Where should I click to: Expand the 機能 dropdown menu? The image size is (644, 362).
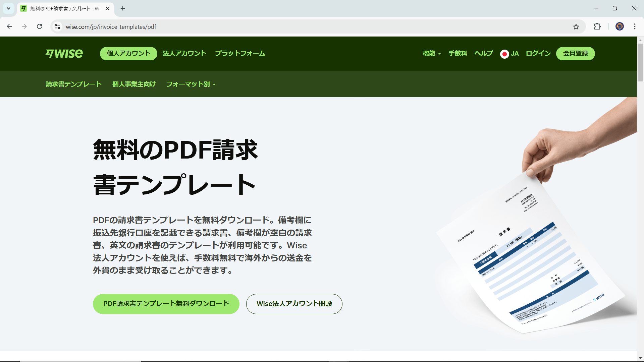click(432, 54)
